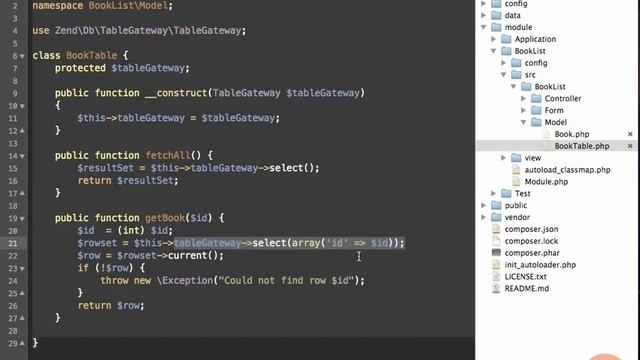Click the fold end marker at line 12
Image resolution: width=640 pixels, height=360 pixels.
[22, 131]
